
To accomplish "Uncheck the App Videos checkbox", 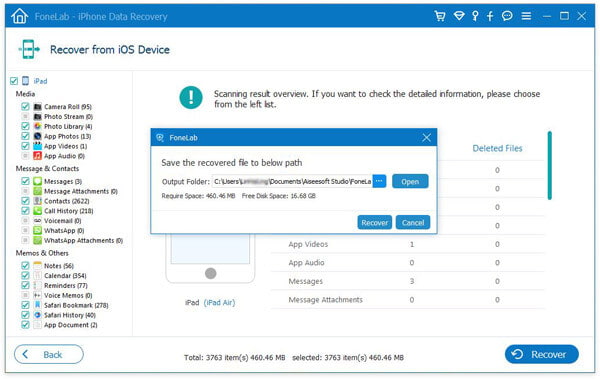I will click(25, 146).
